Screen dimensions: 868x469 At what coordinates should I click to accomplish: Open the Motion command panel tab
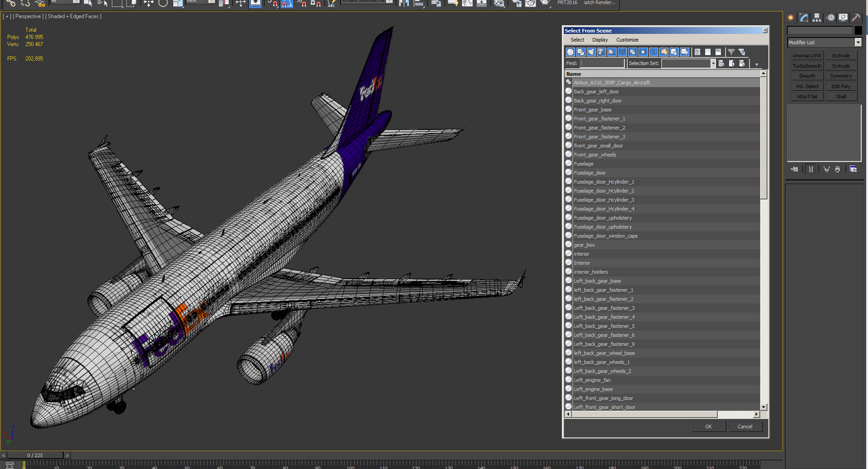click(830, 18)
